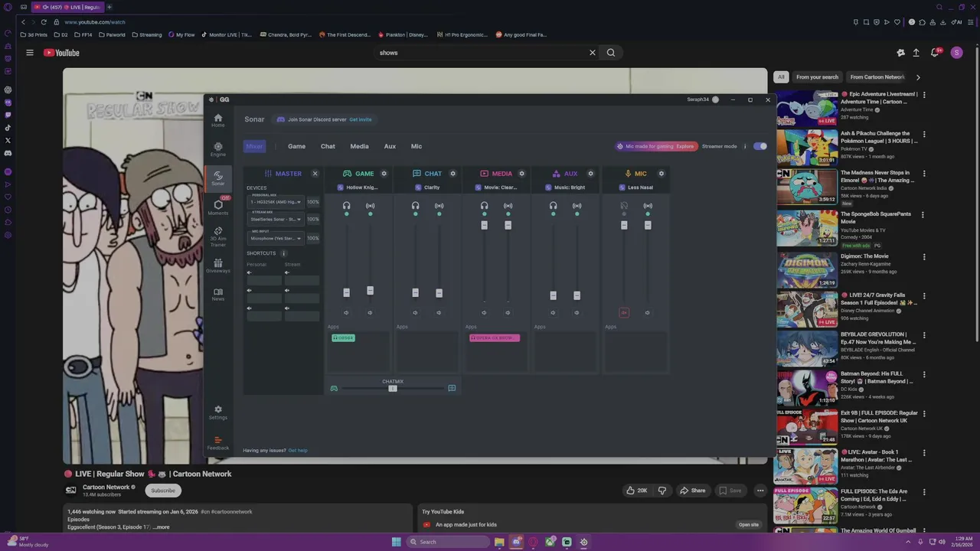Screen dimensions: 980x551
Task: Click GAME personal mix volume fader
Action: (346, 292)
